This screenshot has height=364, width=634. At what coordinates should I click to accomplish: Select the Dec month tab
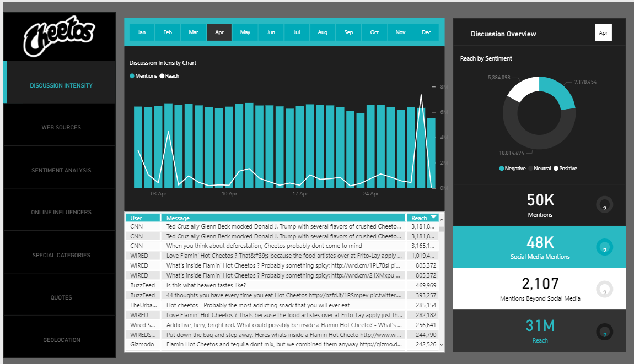click(x=426, y=32)
